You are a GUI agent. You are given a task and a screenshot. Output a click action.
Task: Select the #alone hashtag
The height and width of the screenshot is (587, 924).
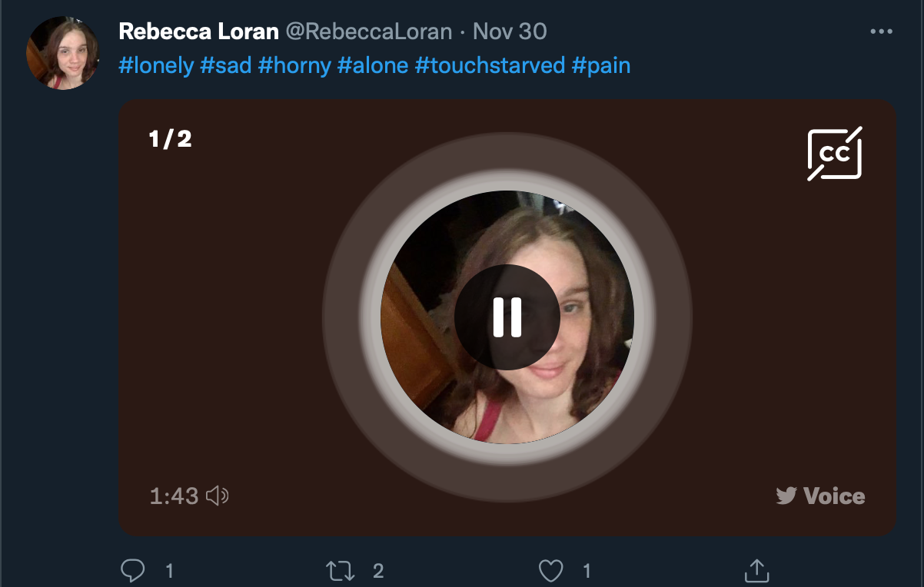pos(373,65)
